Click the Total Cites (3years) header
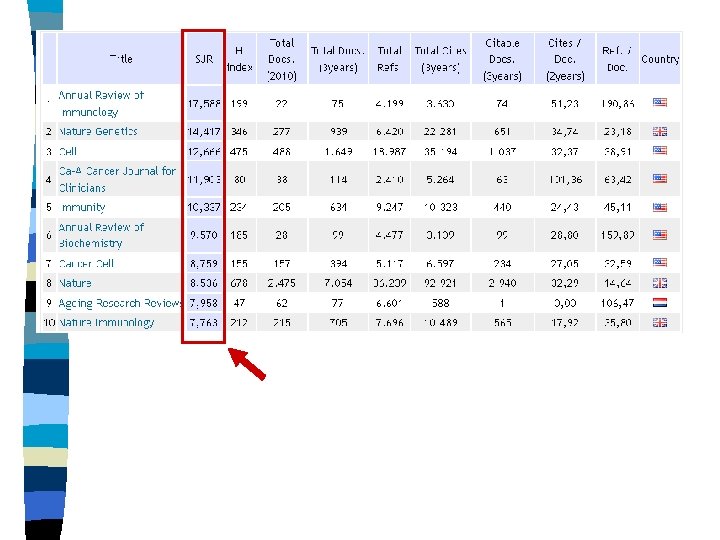Viewport: 720px width, 540px height. [440, 59]
